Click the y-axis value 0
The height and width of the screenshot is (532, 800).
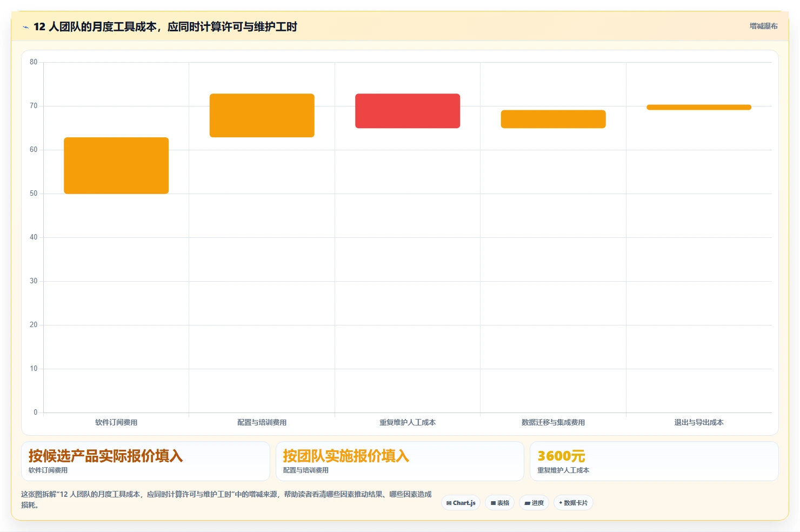pyautogui.click(x=36, y=413)
